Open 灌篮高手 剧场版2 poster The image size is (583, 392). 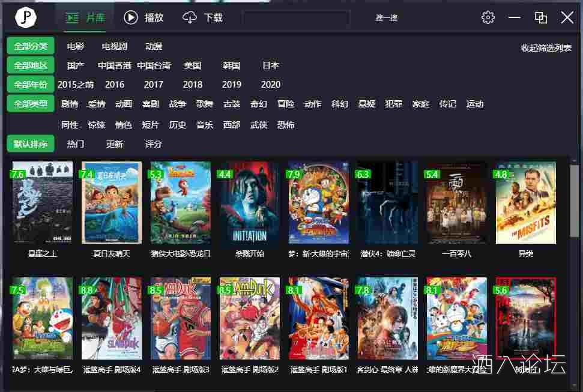pos(250,318)
